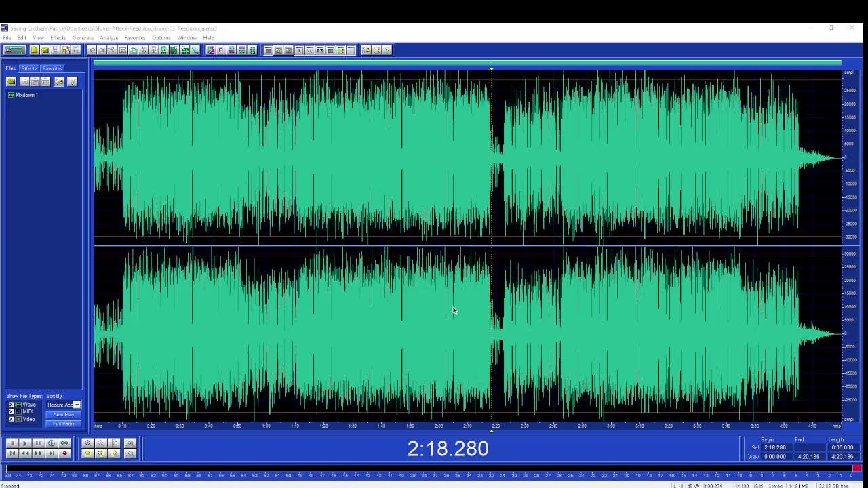The height and width of the screenshot is (488, 868).
Task: Toggle the MIDI file type checkbox
Action: [x=11, y=411]
